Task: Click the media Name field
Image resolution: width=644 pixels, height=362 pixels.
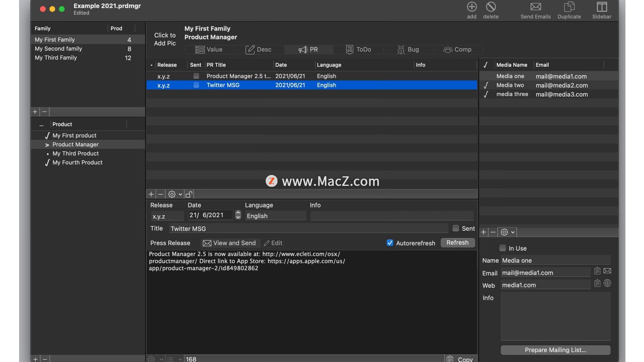Action: click(555, 260)
